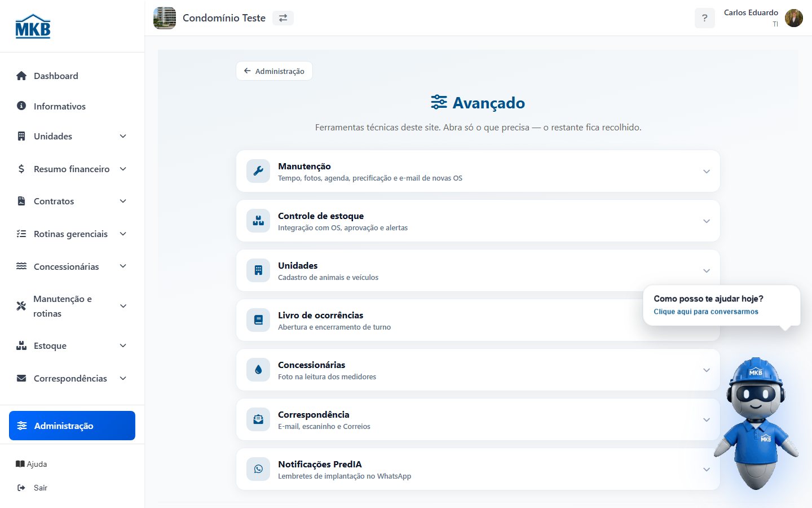Click the Estoque boxes icon in sidebar
812x508 pixels.
[x=21, y=345]
